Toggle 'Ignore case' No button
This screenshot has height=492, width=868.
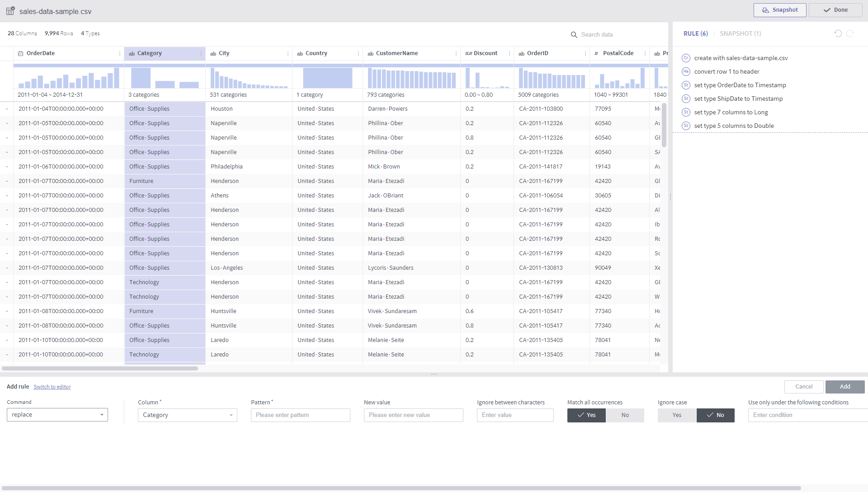[x=715, y=415]
